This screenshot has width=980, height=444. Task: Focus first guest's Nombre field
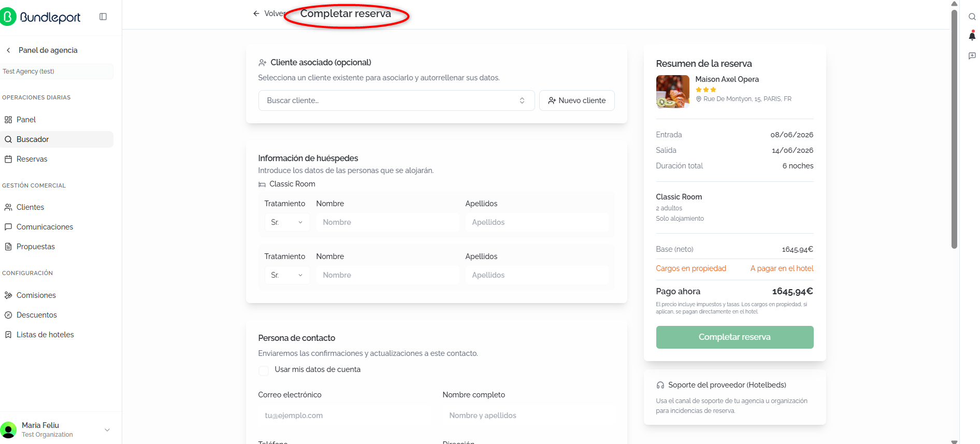tap(387, 222)
